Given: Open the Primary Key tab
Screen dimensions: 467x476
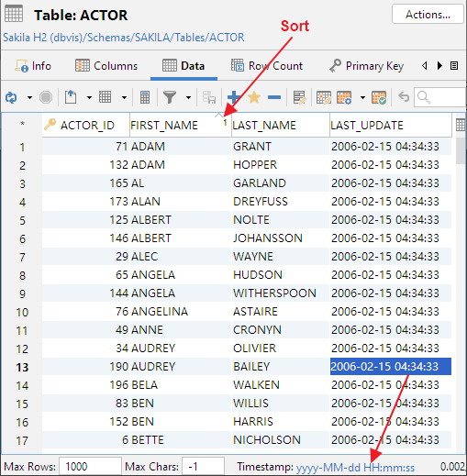Looking at the screenshot, I should (366, 66).
